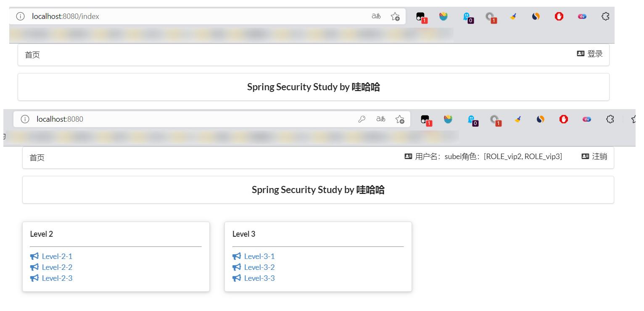Click AdBlock stop-hand icon in the logged-in window

(564, 119)
